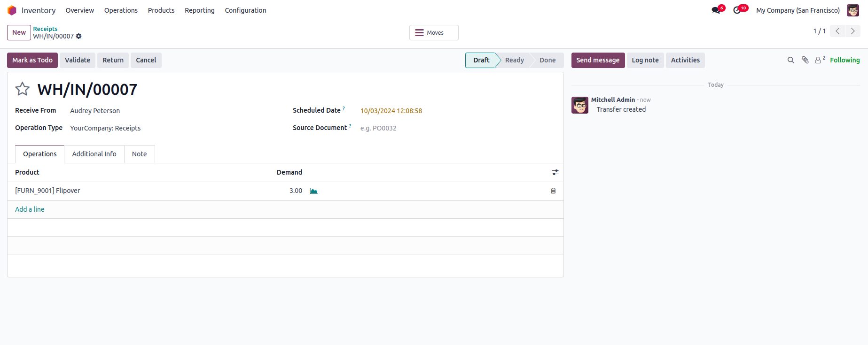Click the search icon in chatter
This screenshot has height=345, width=868.
(x=790, y=60)
